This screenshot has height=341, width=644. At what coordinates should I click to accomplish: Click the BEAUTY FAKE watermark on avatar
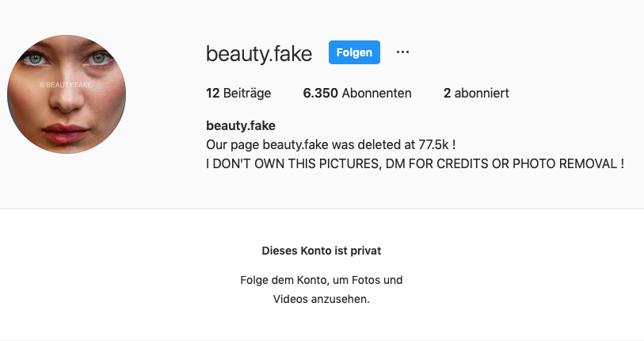[67, 83]
